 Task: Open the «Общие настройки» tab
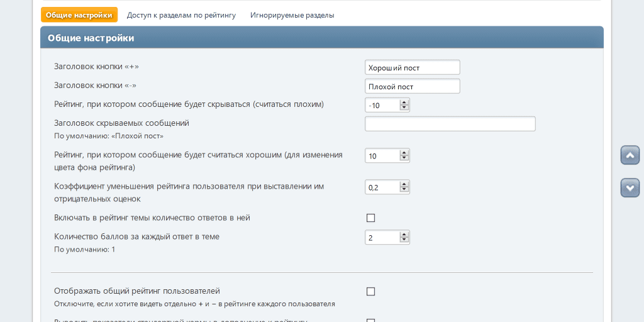[79, 15]
